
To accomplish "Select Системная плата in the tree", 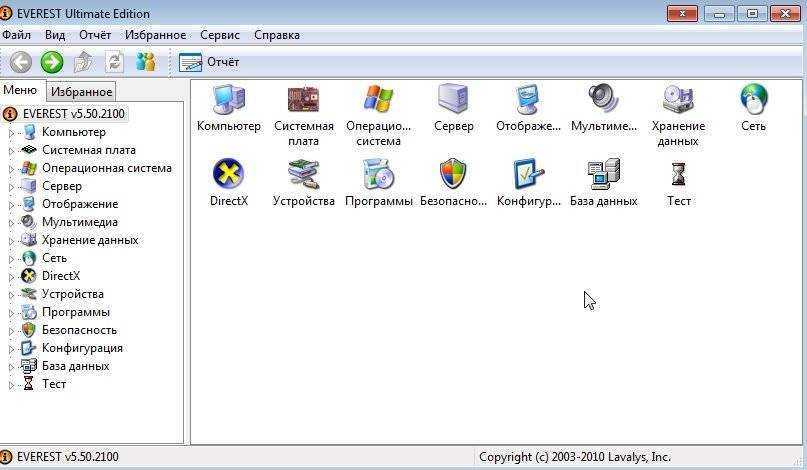I will click(x=89, y=150).
